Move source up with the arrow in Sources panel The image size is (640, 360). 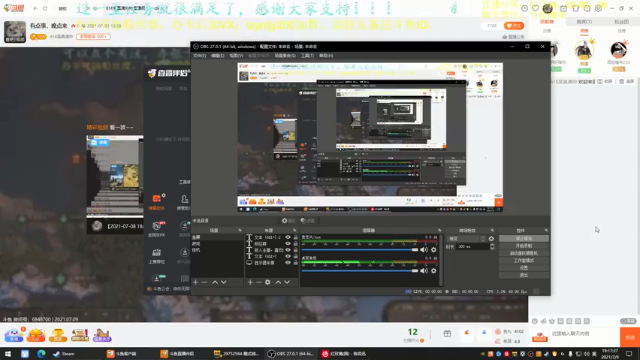click(x=278, y=282)
